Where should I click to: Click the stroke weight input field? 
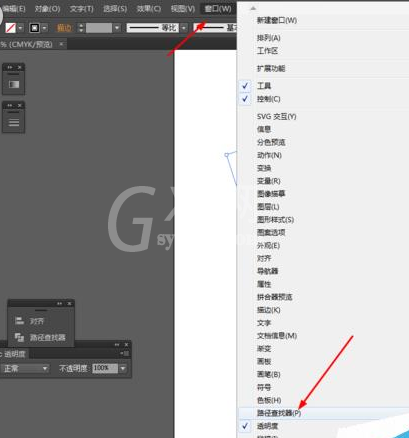[x=99, y=28]
